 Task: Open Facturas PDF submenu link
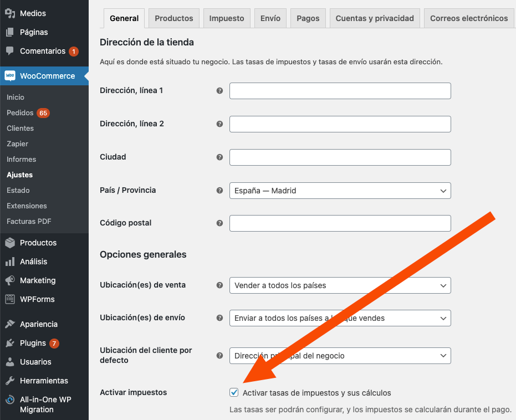29,221
